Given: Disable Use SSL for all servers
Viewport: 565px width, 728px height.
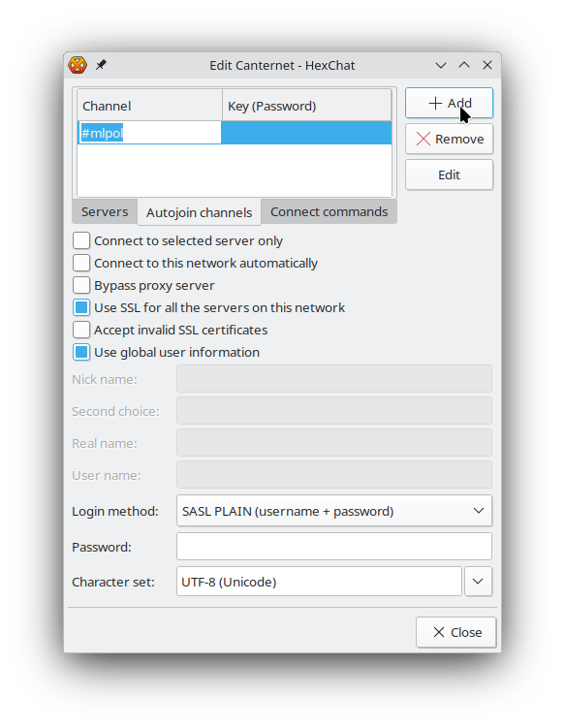Looking at the screenshot, I should pyautogui.click(x=81, y=308).
